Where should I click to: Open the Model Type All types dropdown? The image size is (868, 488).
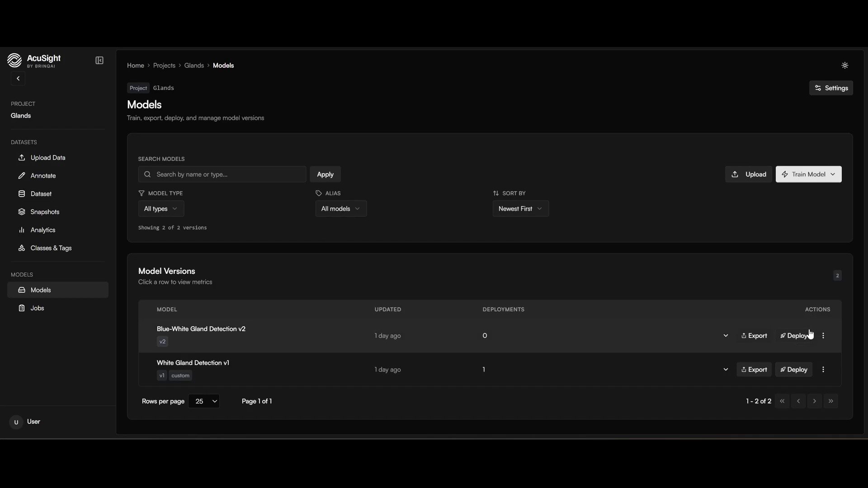point(161,209)
